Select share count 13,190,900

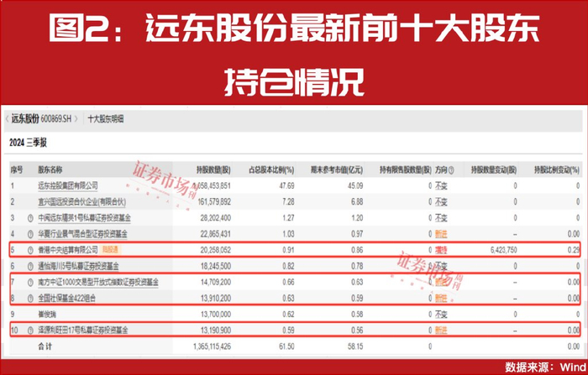click(216, 330)
